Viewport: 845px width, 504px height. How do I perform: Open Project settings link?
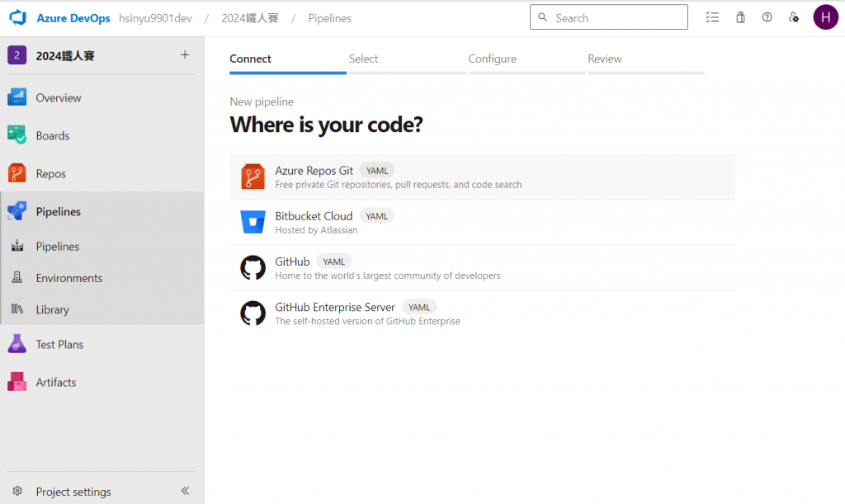(x=73, y=492)
